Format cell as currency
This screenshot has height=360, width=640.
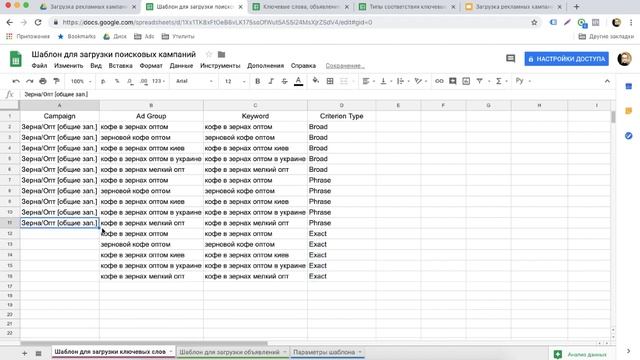103,81
